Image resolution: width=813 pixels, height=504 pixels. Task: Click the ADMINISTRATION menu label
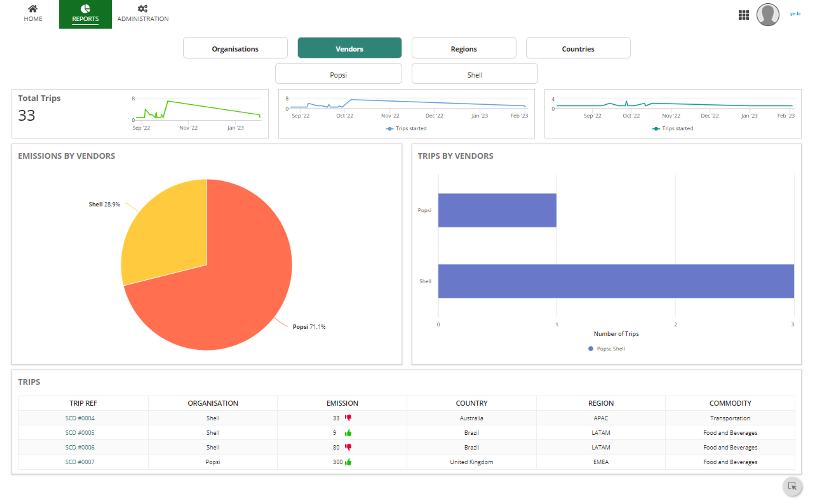[x=143, y=19]
